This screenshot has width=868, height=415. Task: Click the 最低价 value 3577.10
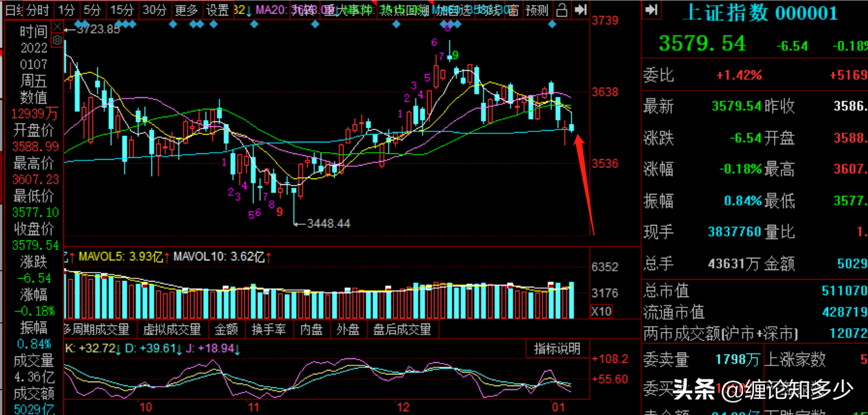pyautogui.click(x=36, y=213)
